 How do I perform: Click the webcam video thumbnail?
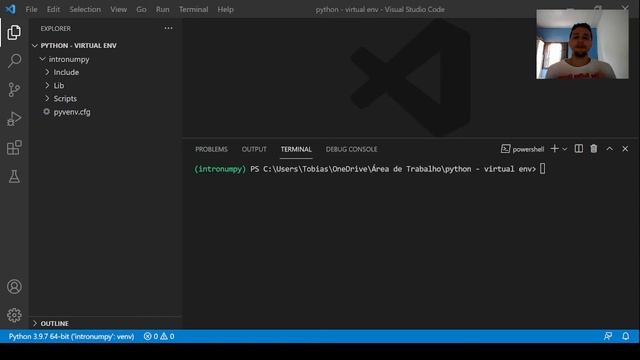[x=582, y=44]
